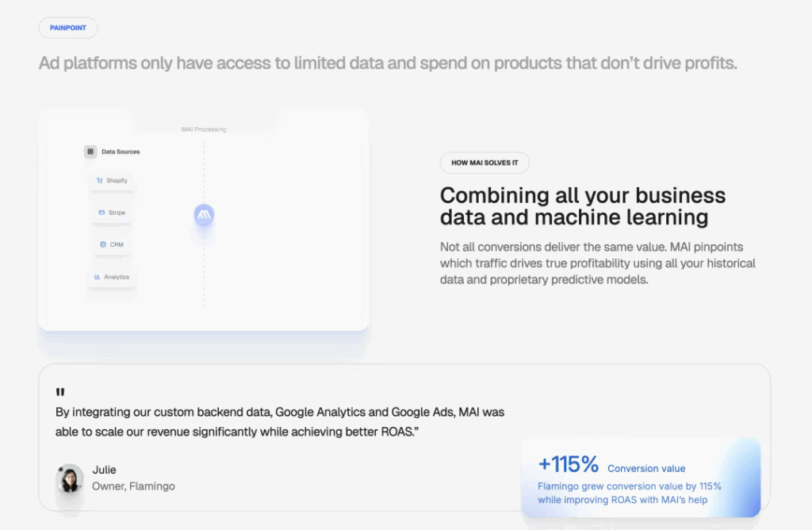812x530 pixels.
Task: Click the HOW MAI SOLVES IT badge
Action: tap(485, 163)
